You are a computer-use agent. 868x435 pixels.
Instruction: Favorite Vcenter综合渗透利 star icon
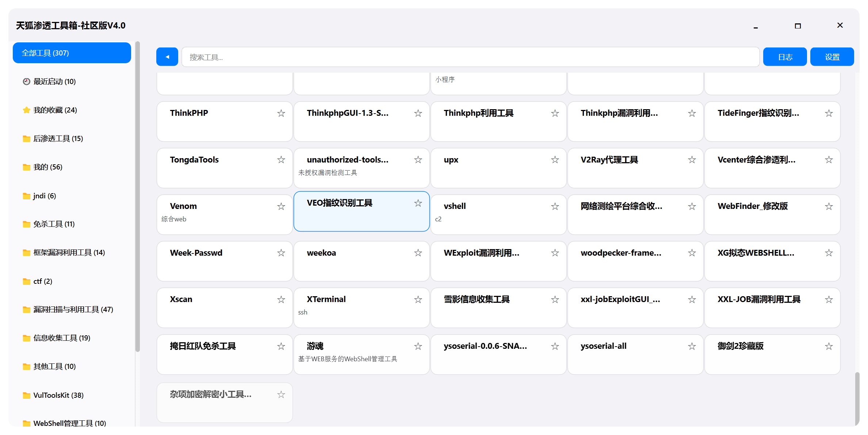point(829,160)
